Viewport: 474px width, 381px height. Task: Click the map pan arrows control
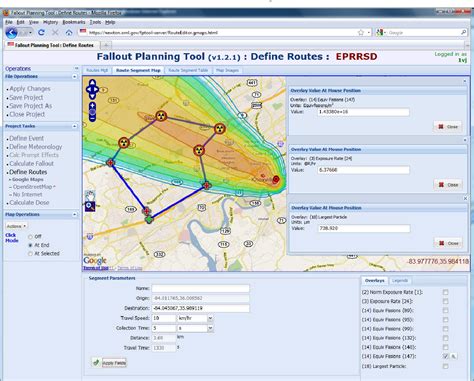coord(92,89)
